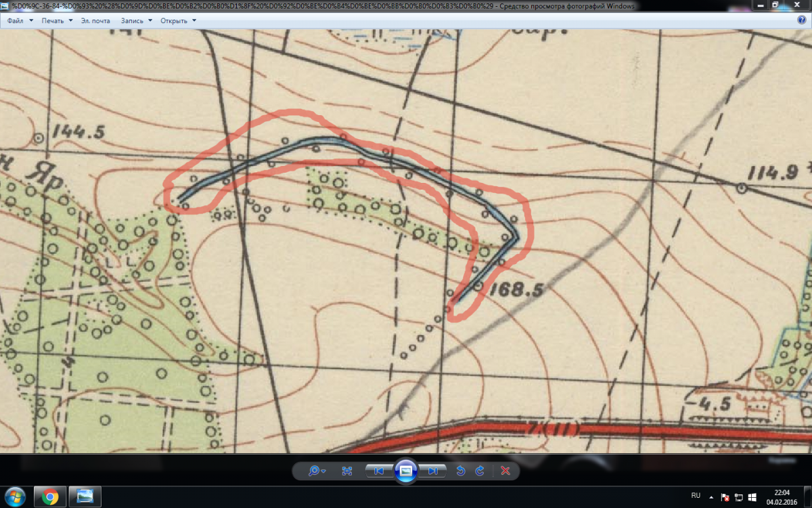812x508 pixels.
Task: Open Google Chrome from the taskbar
Action: (x=49, y=496)
